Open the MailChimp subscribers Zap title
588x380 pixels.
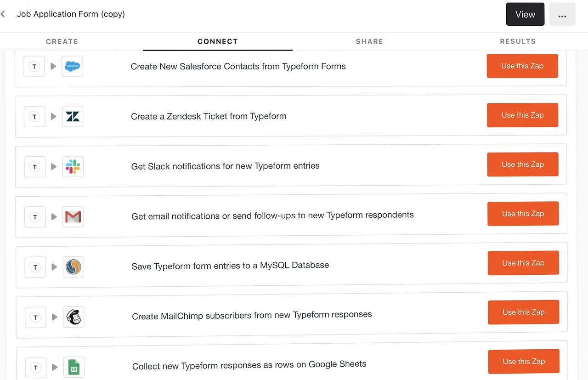(252, 316)
